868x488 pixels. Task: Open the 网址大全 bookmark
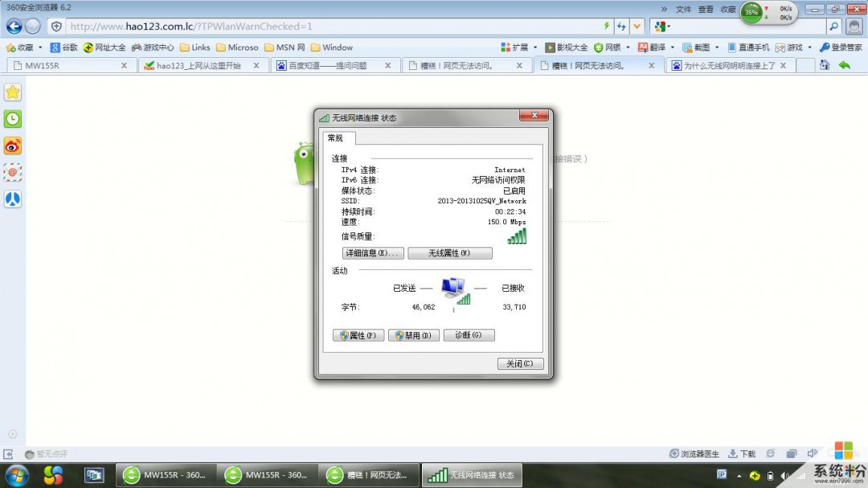pyautogui.click(x=104, y=47)
